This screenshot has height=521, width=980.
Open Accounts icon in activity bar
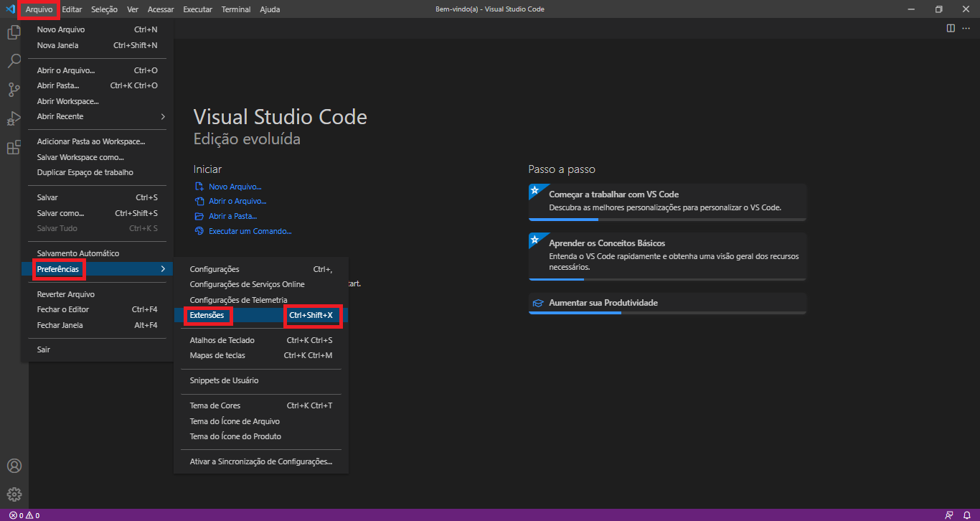click(x=14, y=466)
